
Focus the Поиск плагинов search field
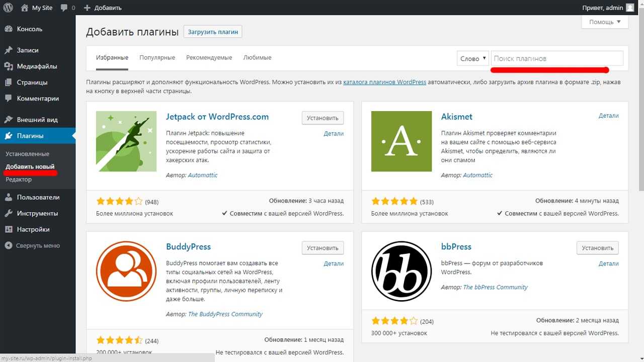(x=557, y=58)
